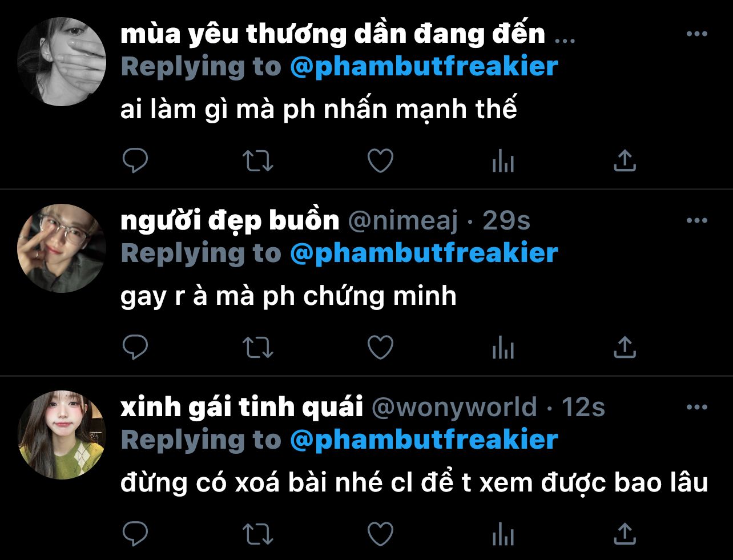Reply to the 'gay r à' tweet
This screenshot has height=560, width=733.
click(135, 347)
